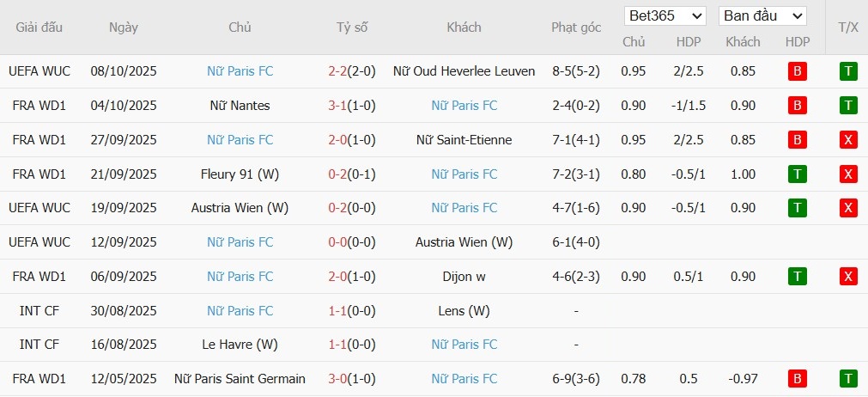Click red B badge in 08/10/2025 row

(797, 71)
